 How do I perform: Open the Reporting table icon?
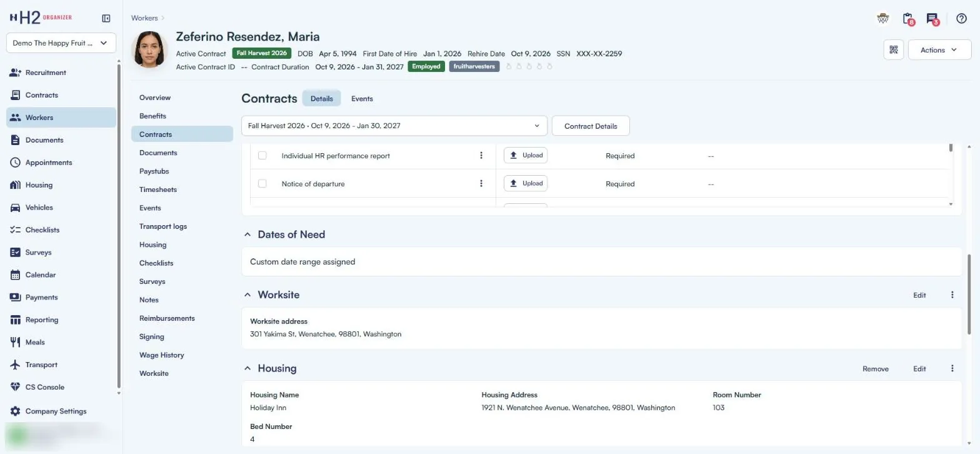point(16,320)
